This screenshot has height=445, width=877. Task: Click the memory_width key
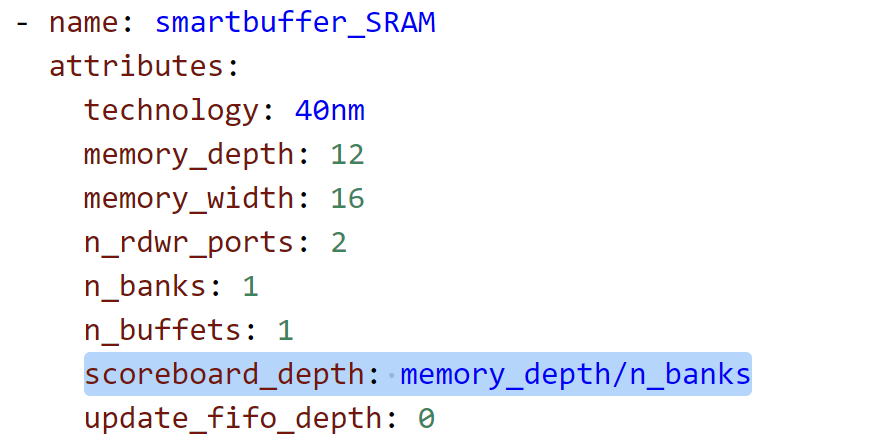188,198
